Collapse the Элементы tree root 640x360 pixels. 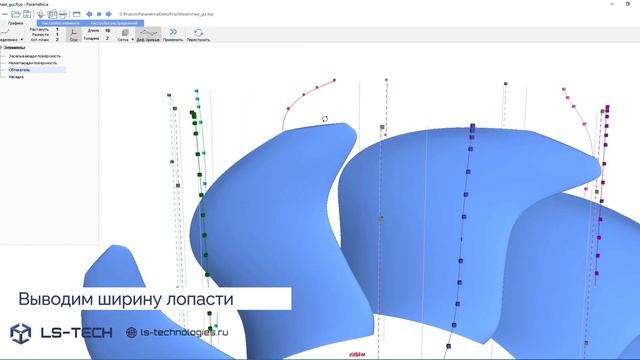(x=1, y=48)
